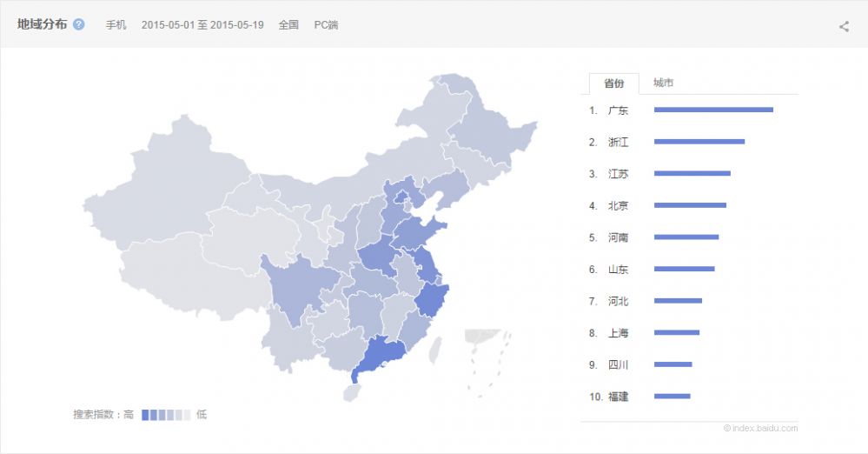Switch to the 城市 tab
The height and width of the screenshot is (454, 868).
[663, 83]
